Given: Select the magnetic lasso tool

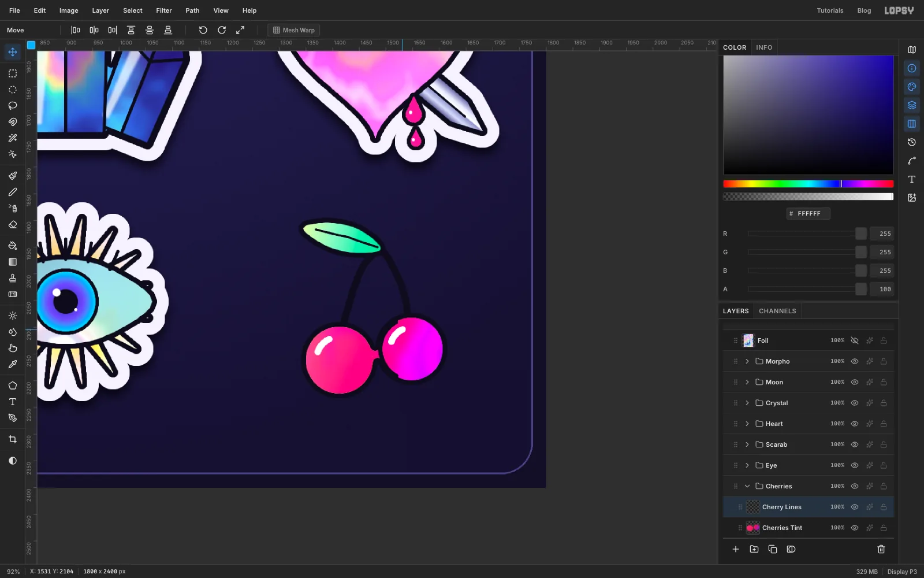Looking at the screenshot, I should (x=13, y=122).
